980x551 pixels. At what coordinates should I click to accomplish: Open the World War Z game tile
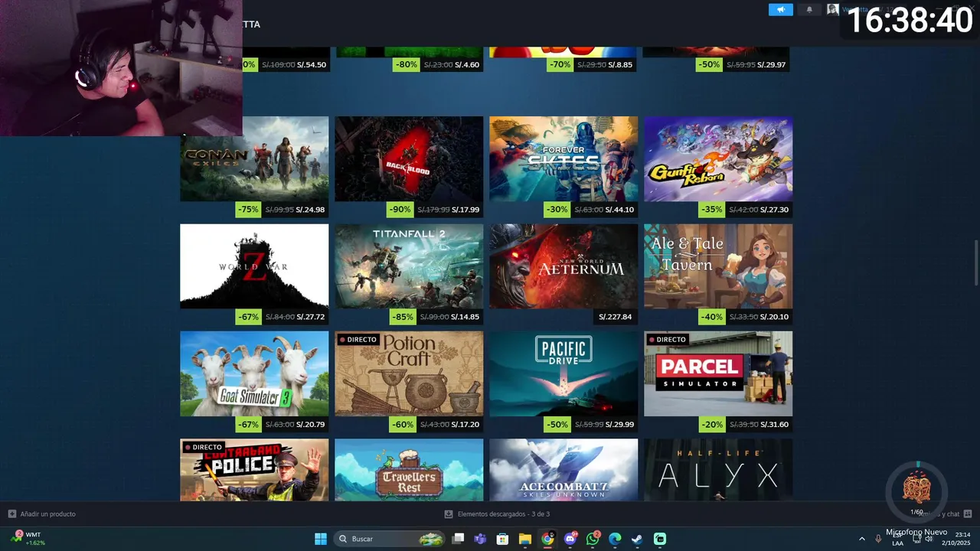254,266
